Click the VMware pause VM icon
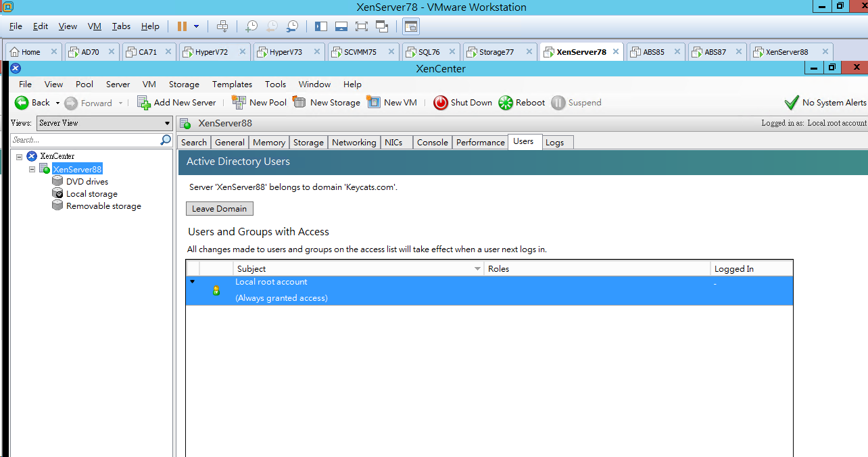868x457 pixels. [182, 26]
